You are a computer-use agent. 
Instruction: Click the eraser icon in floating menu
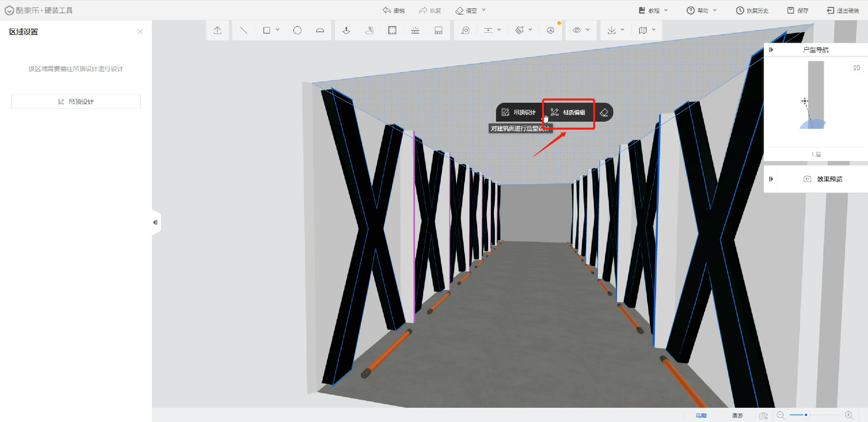click(x=604, y=113)
